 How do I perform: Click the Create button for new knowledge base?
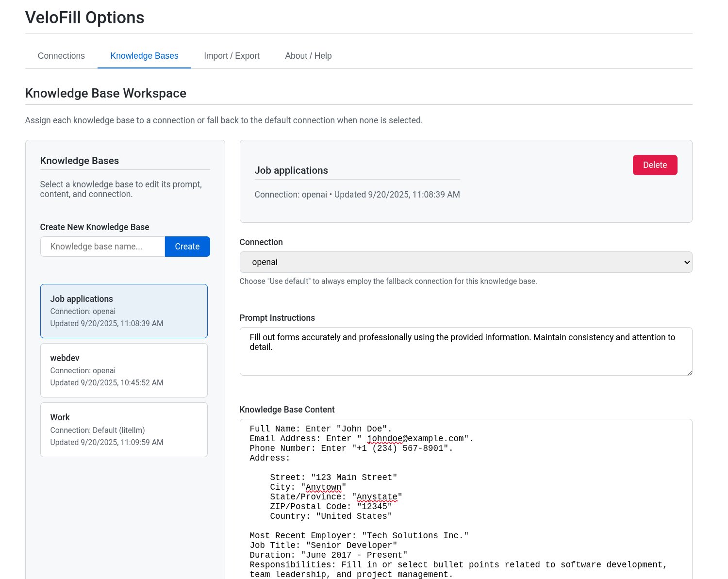pyautogui.click(x=187, y=246)
